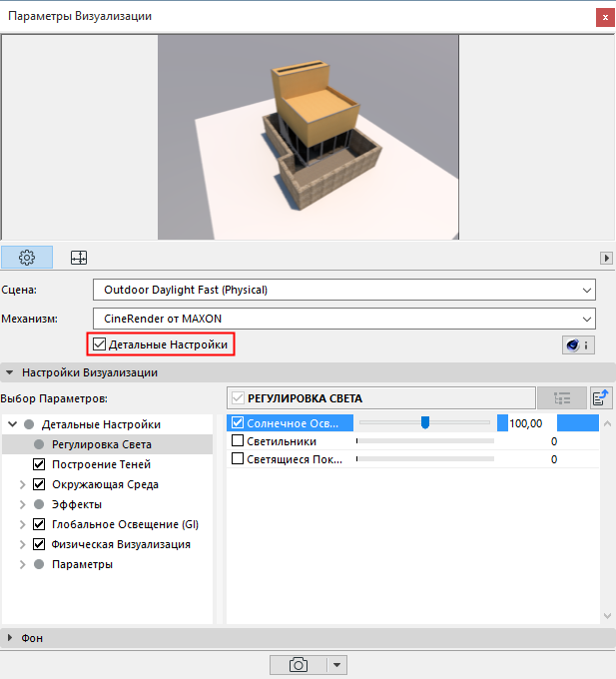The image size is (616, 679).
Task: Toggle the Детальные Настройки checkbox
Action: point(100,344)
